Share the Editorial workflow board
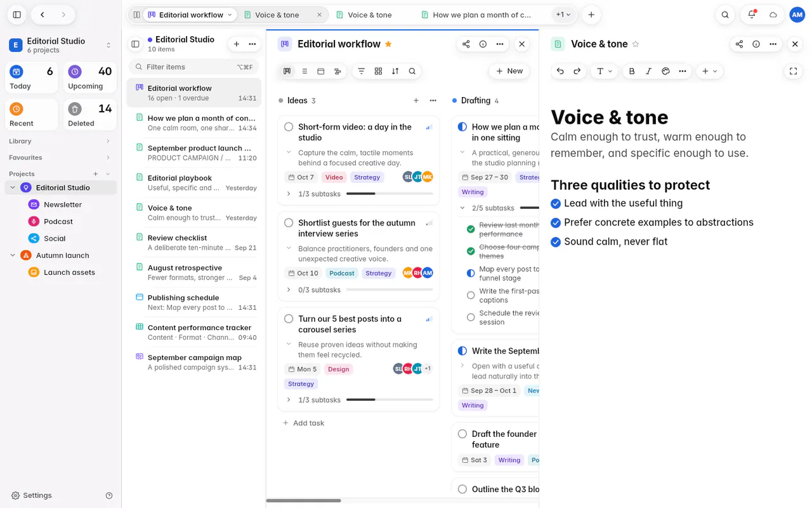 tap(466, 44)
